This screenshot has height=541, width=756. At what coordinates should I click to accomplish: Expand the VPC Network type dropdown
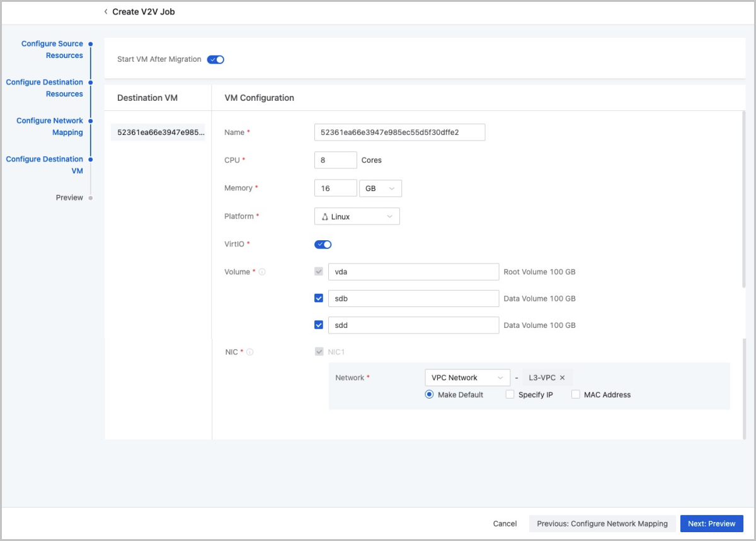point(467,378)
